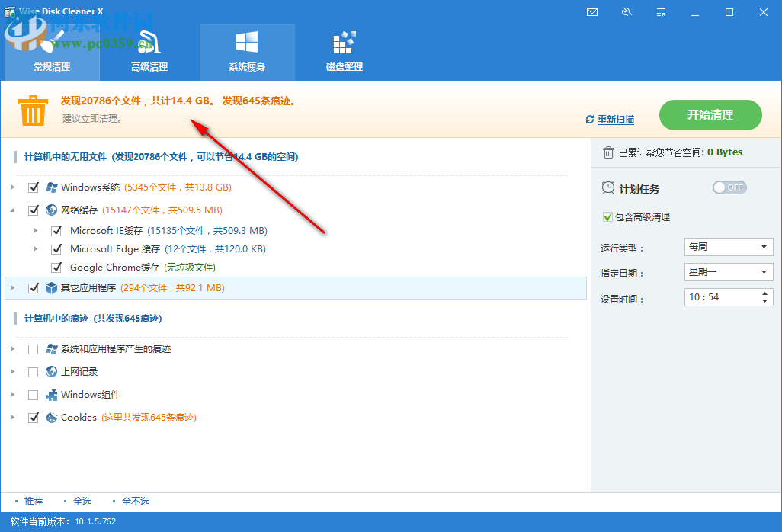782x532 pixels.
Task: Open the 运行类型 frequency dropdown
Action: tap(764, 246)
